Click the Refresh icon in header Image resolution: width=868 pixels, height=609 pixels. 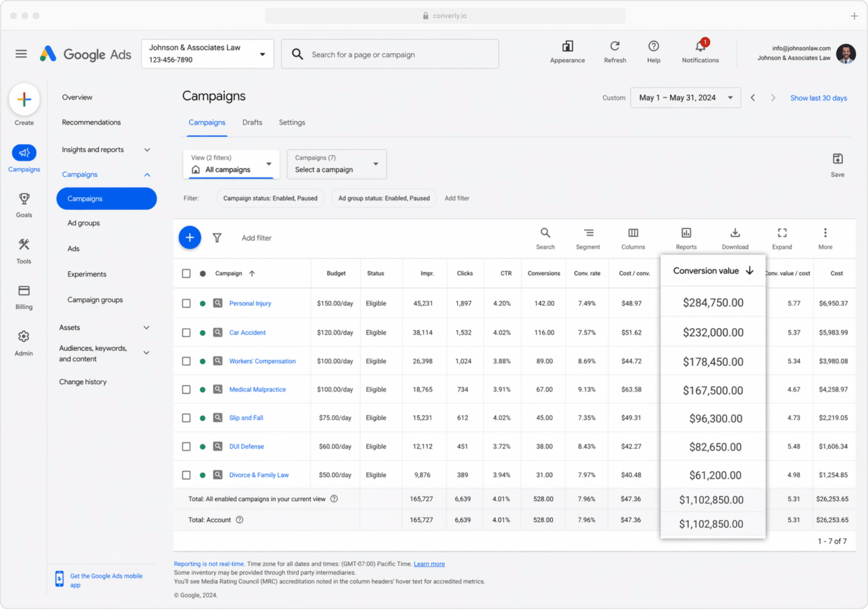[x=615, y=46]
